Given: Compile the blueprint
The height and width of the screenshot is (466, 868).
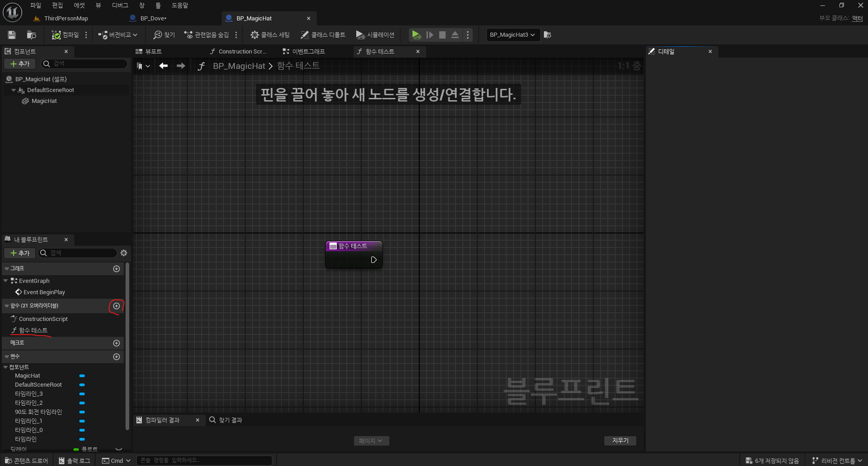Looking at the screenshot, I should tap(65, 35).
